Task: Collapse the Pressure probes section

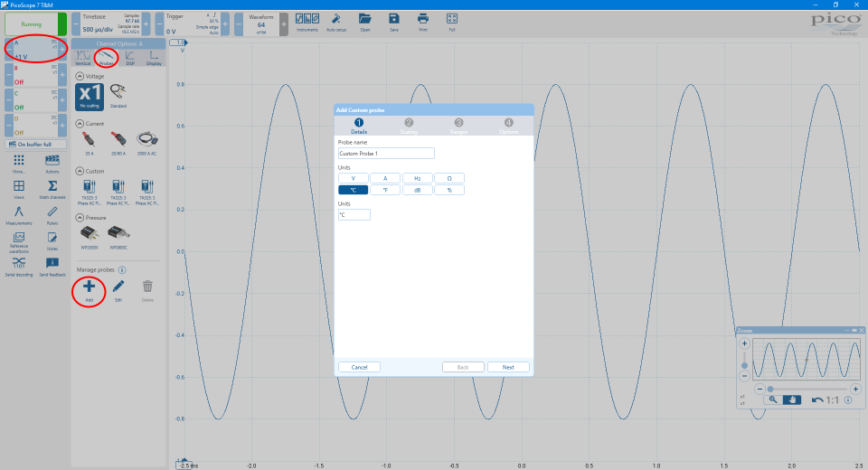Action: tap(78, 218)
